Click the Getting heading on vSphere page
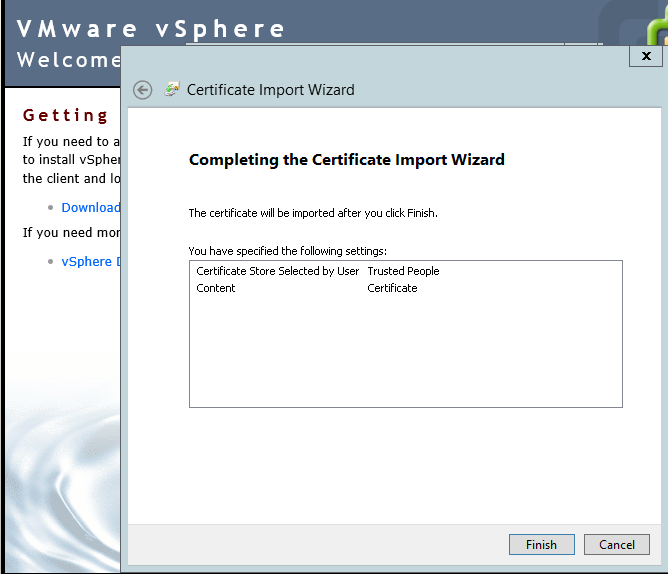 pyautogui.click(x=66, y=115)
